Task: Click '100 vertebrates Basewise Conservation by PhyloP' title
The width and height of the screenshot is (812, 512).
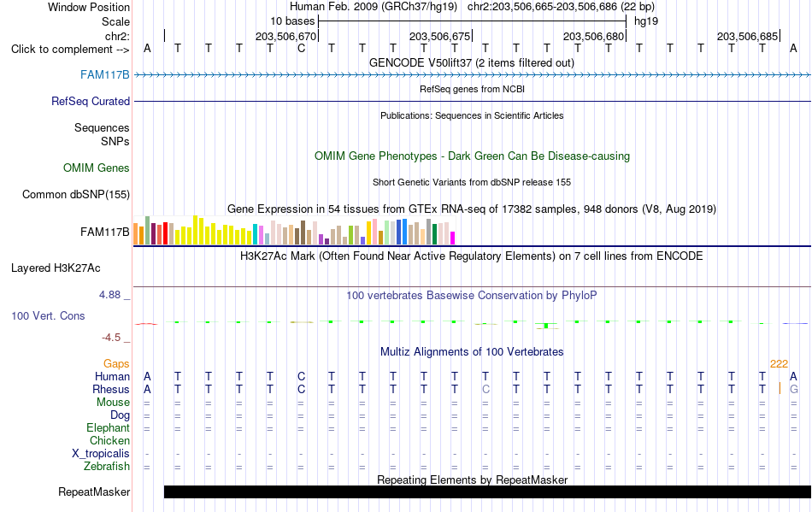Action: pos(471,296)
